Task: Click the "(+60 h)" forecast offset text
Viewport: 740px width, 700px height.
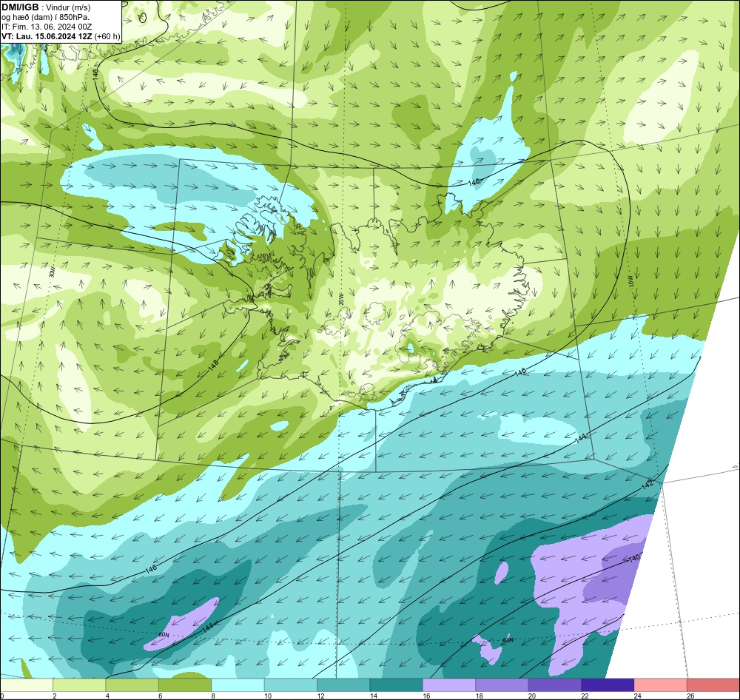Action: pyautogui.click(x=107, y=36)
